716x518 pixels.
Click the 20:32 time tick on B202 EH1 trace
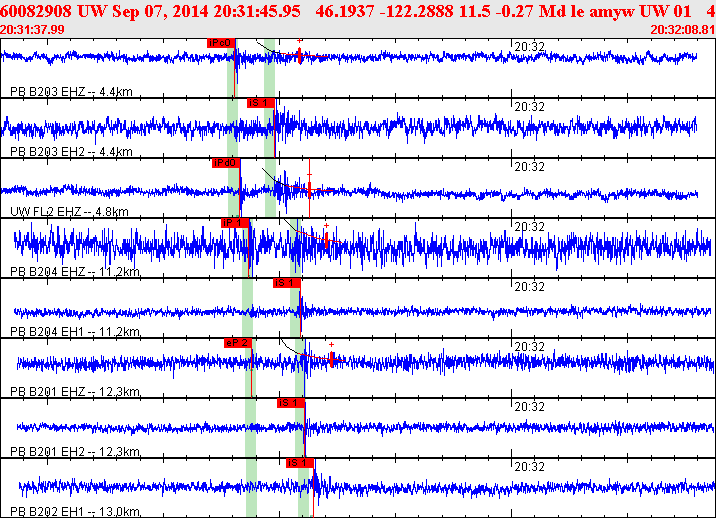pos(530,467)
